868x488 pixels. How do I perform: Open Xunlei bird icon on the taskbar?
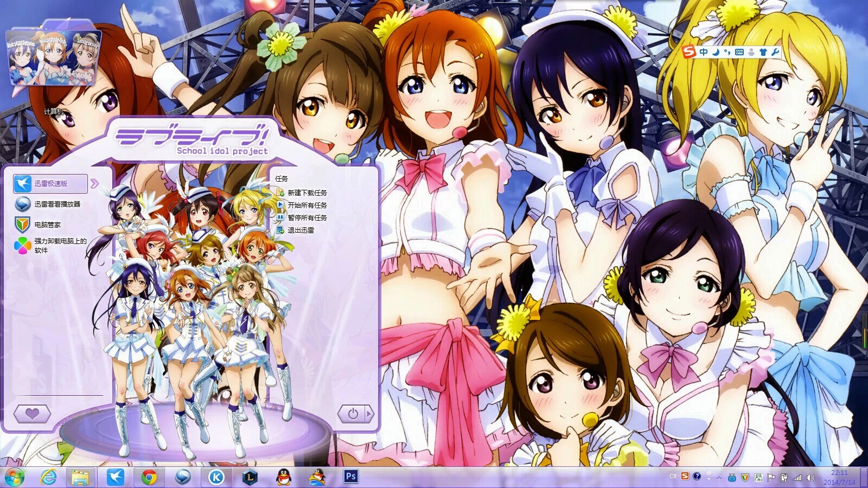tap(115, 477)
